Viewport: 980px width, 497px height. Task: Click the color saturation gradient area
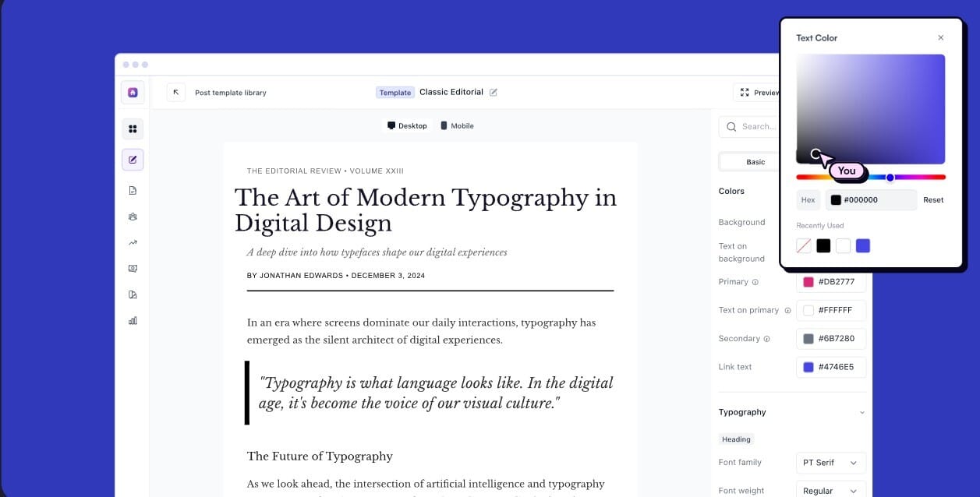[x=871, y=109]
